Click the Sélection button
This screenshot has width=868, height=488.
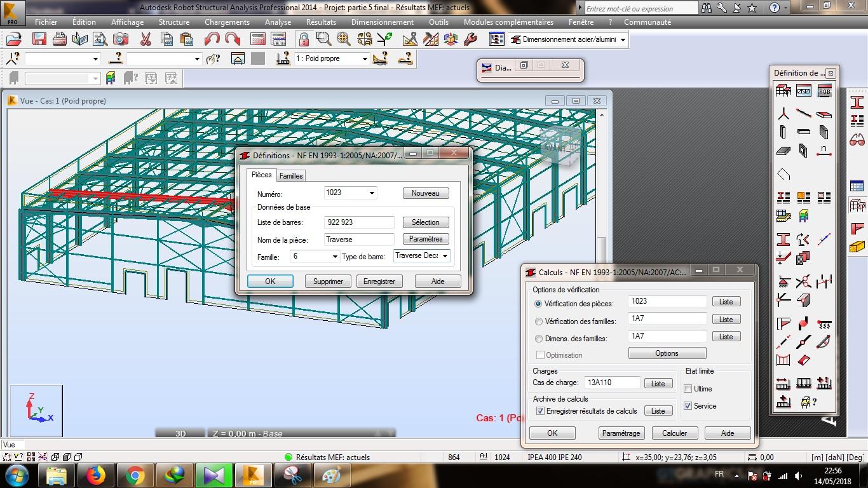tap(426, 222)
